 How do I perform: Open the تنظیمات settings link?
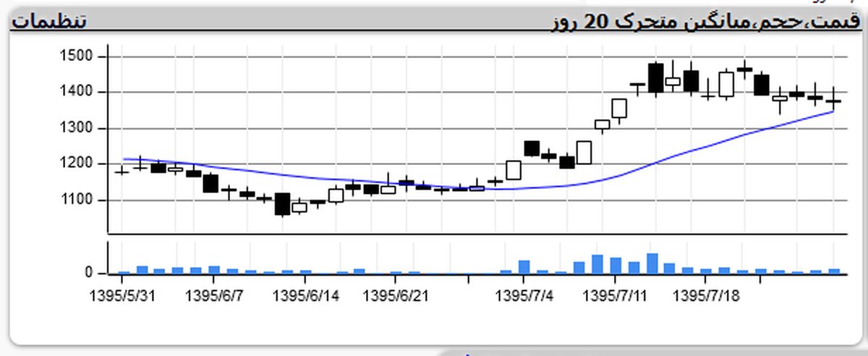[48, 21]
